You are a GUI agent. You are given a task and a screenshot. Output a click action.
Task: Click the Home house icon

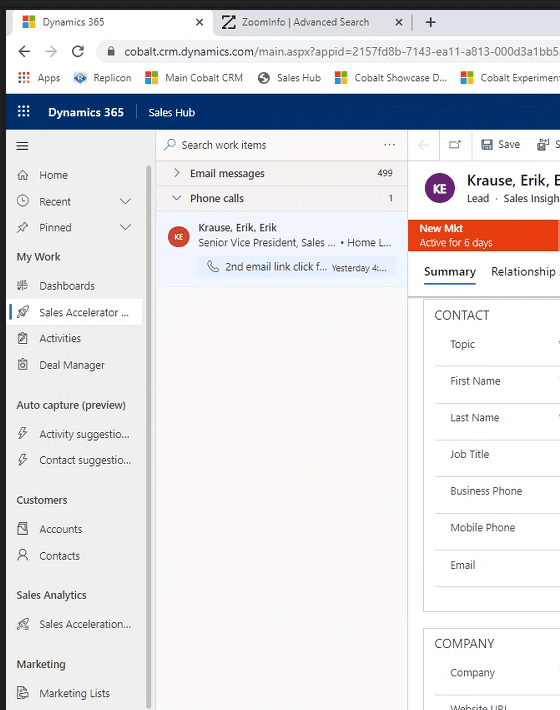[23, 175]
